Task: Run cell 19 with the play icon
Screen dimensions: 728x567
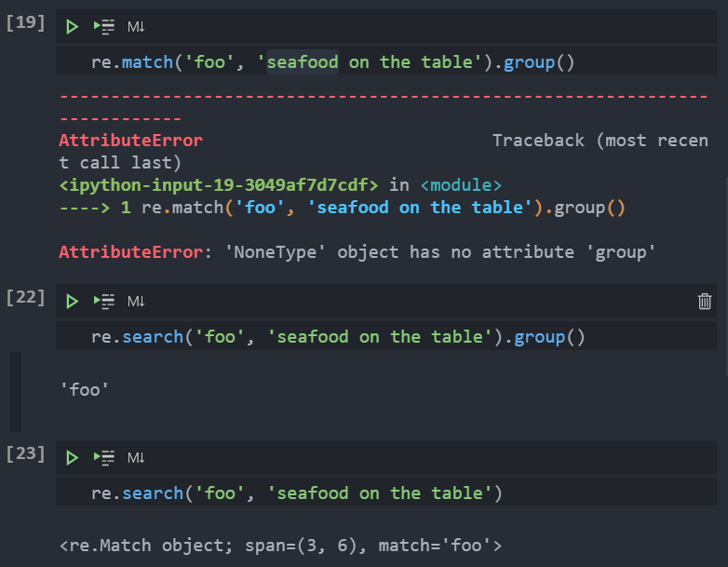Action: (72, 27)
